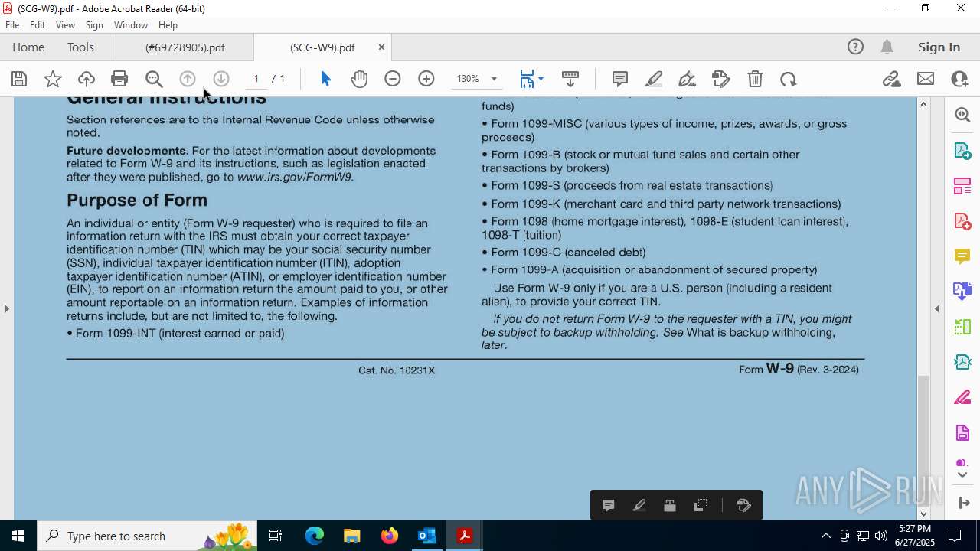This screenshot has height=551, width=980.
Task: Go to previous page arrow
Action: 188,79
